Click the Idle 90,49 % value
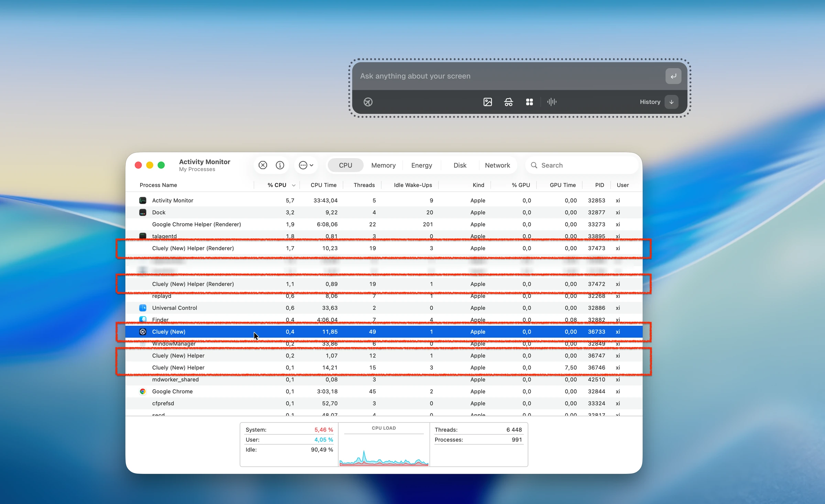825x504 pixels. pyautogui.click(x=322, y=450)
